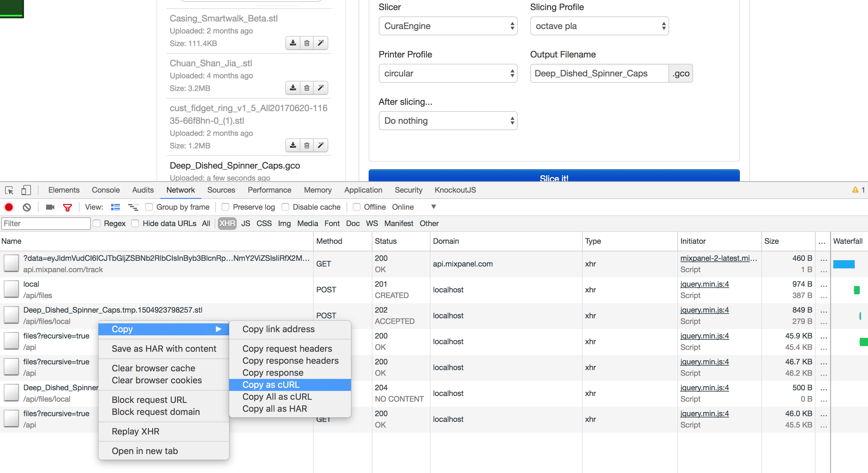Viewport: 868px width, 473px height.
Task: Toggle device toolbar mode
Action: click(26, 190)
